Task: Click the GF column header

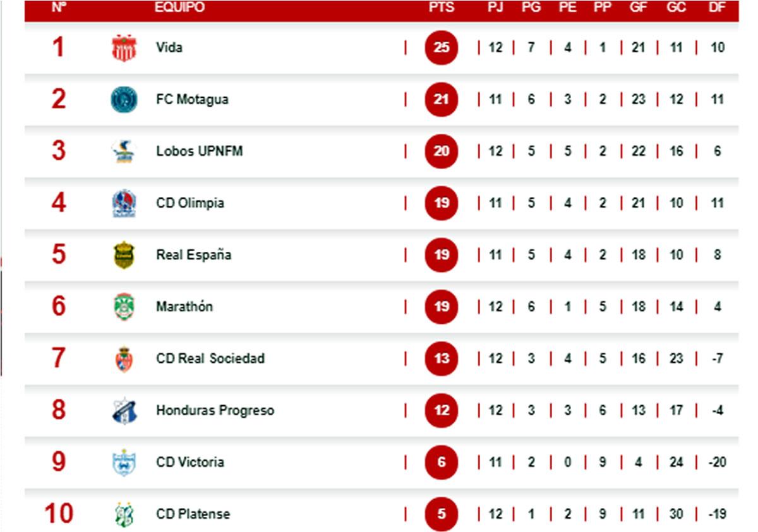Action: pyautogui.click(x=638, y=8)
